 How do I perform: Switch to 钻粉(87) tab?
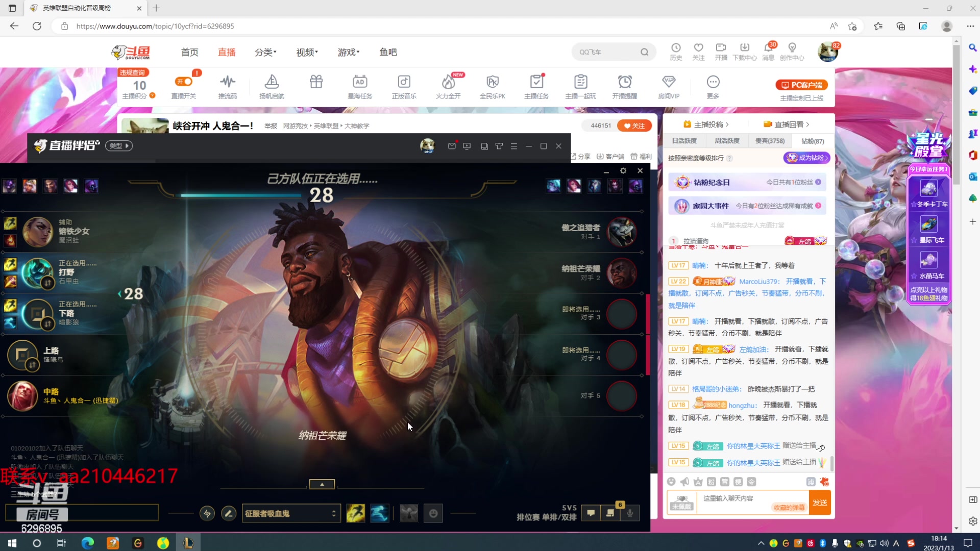tap(813, 141)
